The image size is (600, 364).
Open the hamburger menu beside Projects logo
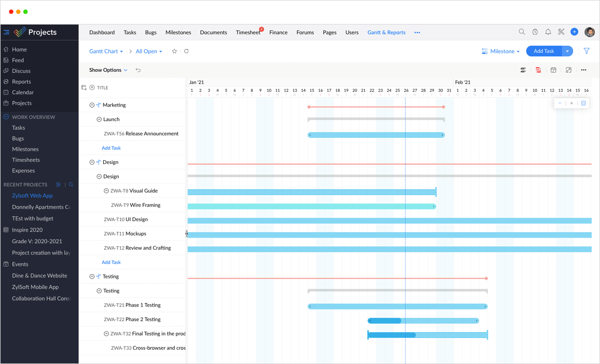[7, 32]
